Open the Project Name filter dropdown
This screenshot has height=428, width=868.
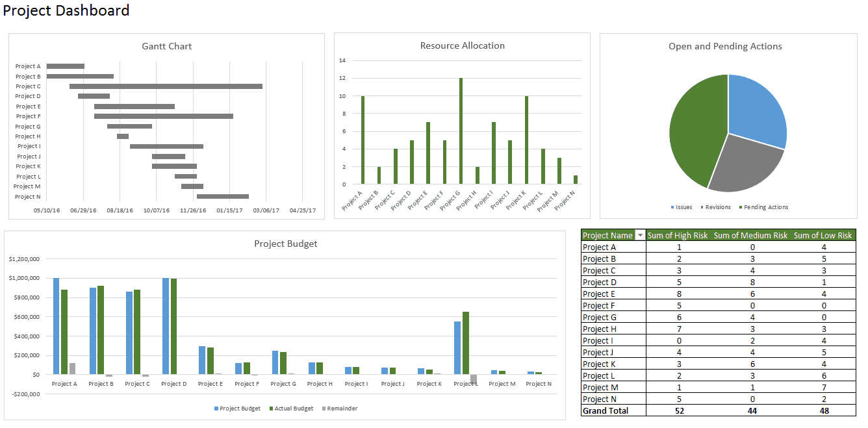(x=639, y=235)
